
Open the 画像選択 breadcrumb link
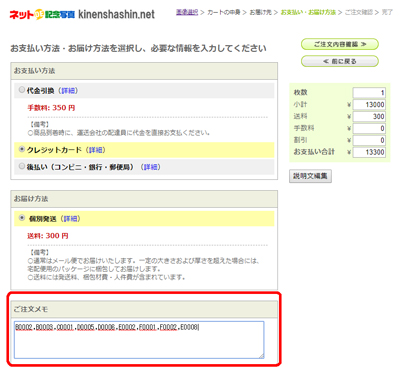(x=187, y=12)
